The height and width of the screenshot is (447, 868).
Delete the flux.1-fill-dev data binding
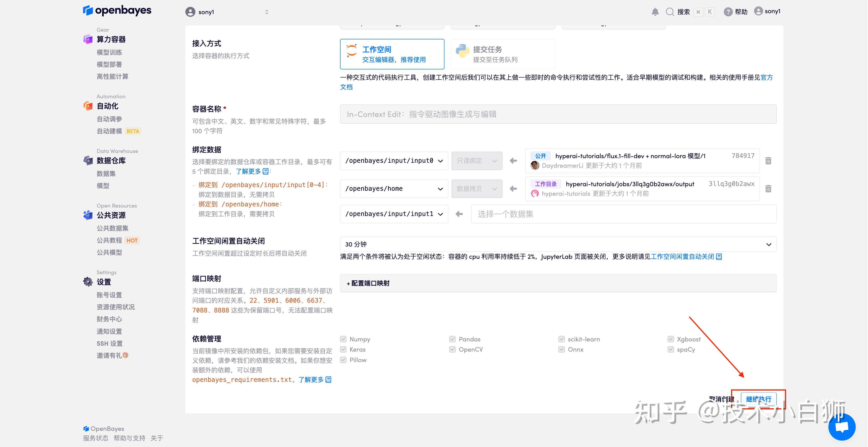(x=769, y=161)
